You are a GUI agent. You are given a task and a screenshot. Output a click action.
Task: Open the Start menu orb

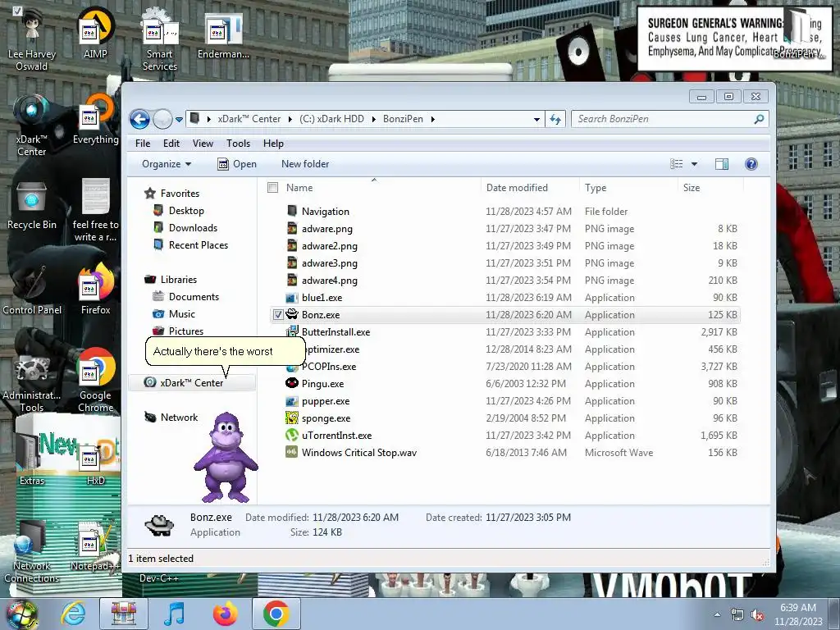[x=22, y=614]
